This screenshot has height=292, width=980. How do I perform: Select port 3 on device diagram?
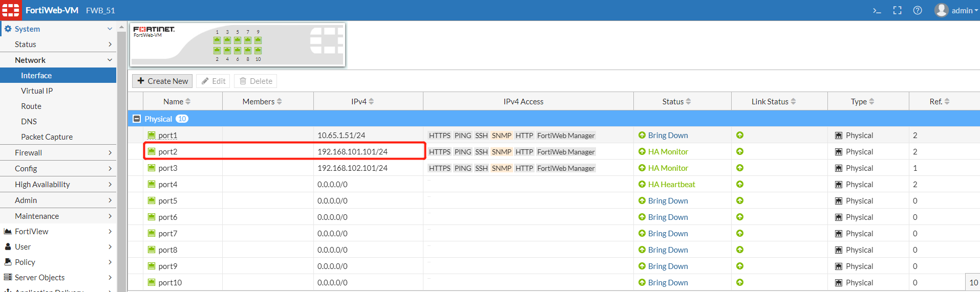tap(227, 40)
